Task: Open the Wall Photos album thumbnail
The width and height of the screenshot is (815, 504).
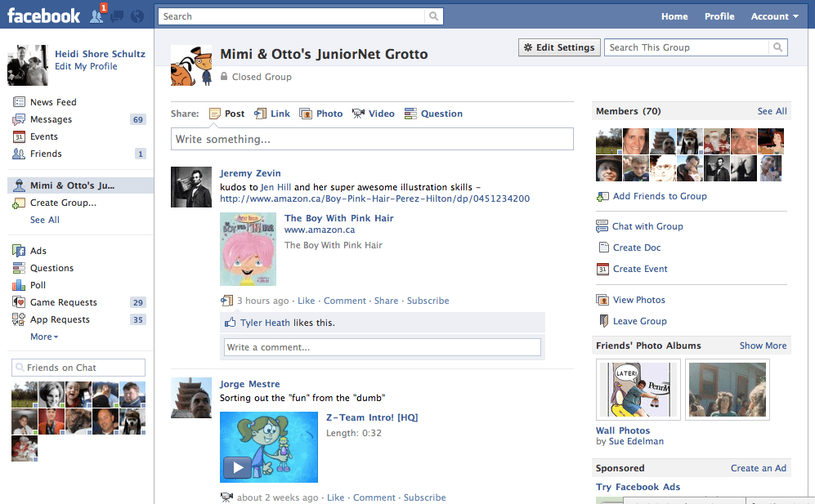Action: 638,390
